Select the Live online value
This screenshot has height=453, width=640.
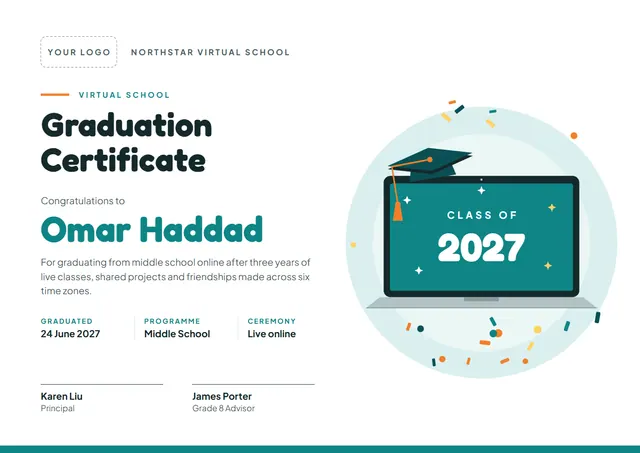click(x=271, y=334)
